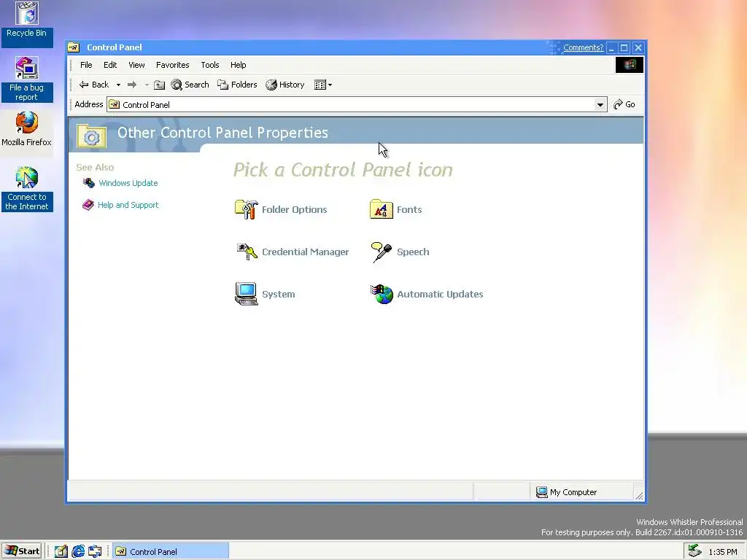Select Connect to the Internet desktop icon
Viewport: 747px width, 560px height.
tap(27, 189)
